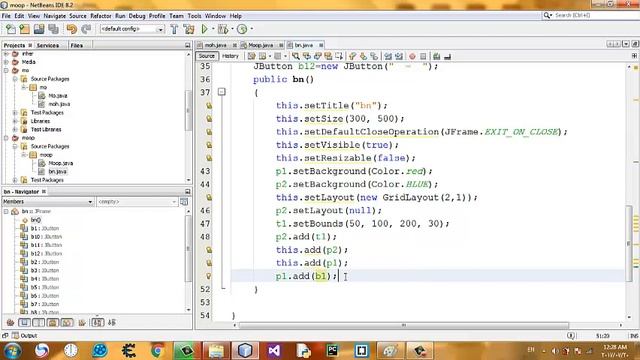
Task: Click the New Project toolbar icon
Action: (24, 29)
